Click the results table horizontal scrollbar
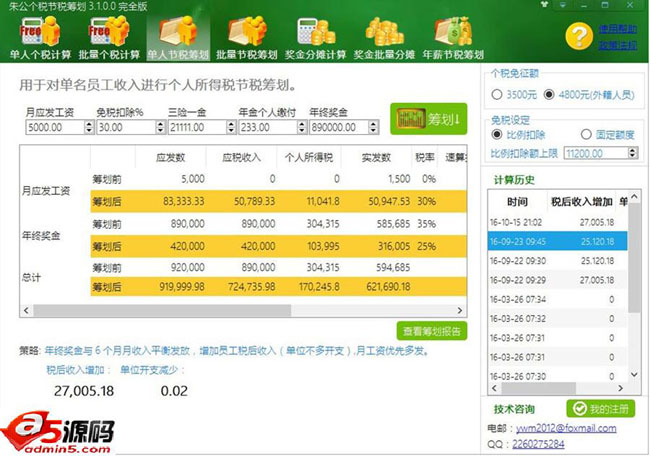The height and width of the screenshot is (456, 650). pyautogui.click(x=162, y=310)
